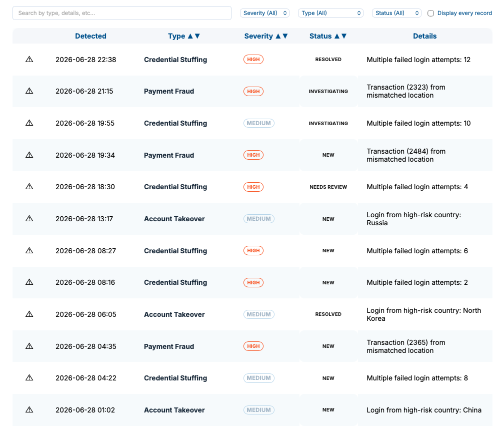Sort Status ascending using the up arrow
This screenshot has width=504, height=430.
(x=337, y=36)
